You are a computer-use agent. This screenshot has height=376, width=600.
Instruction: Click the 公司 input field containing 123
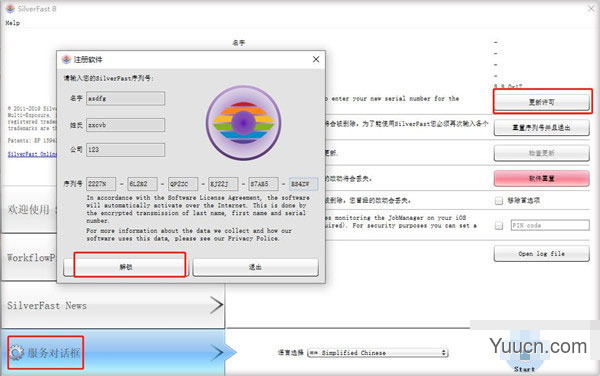(126, 150)
